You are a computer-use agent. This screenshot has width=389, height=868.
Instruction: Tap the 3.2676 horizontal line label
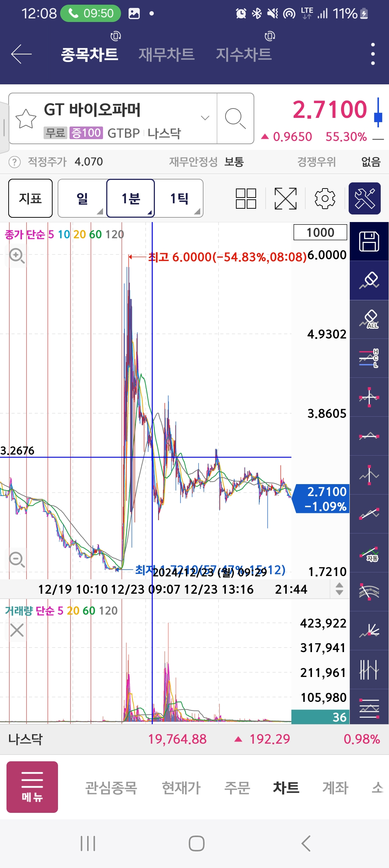tap(17, 451)
